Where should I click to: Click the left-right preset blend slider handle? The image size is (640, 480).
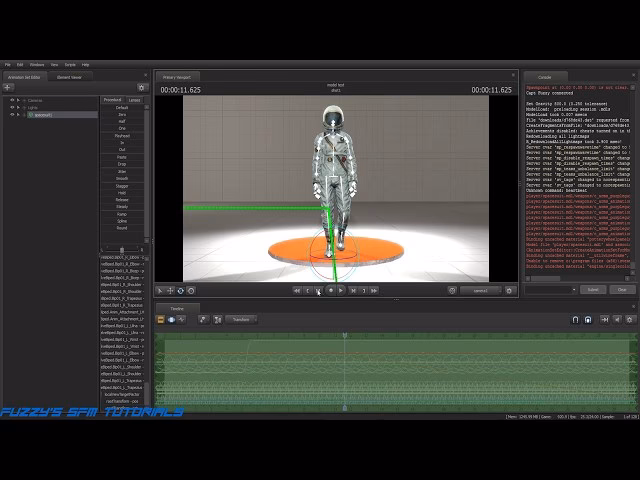point(122,250)
